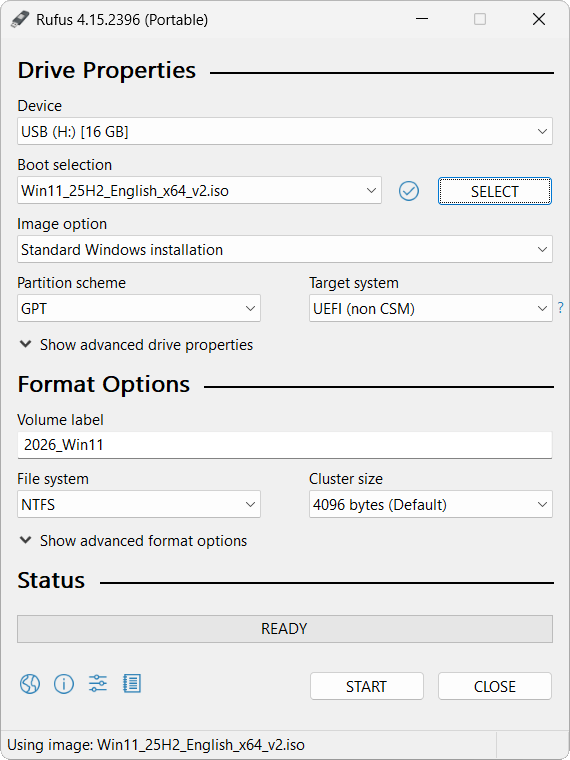The width and height of the screenshot is (570, 760).
Task: Click the Rufus USB drive title icon
Action: click(20, 19)
